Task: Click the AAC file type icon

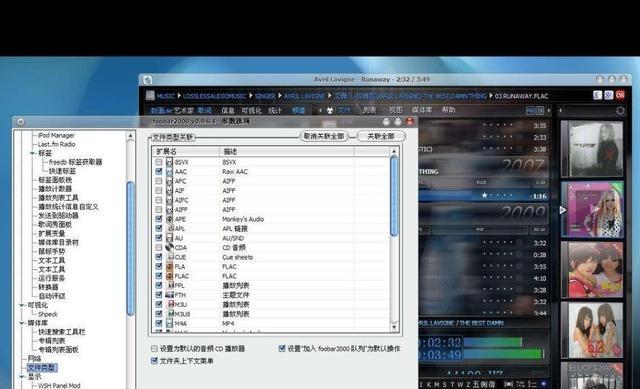Action: coord(169,171)
